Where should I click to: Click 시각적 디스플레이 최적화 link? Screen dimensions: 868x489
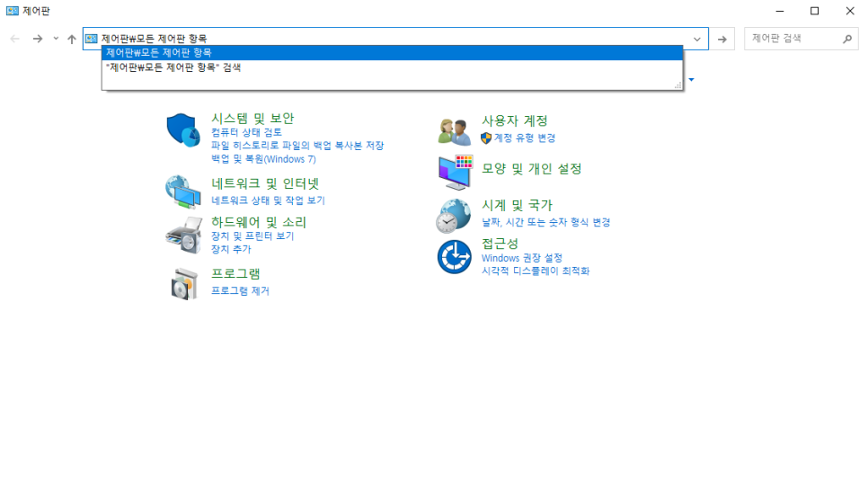click(x=536, y=271)
